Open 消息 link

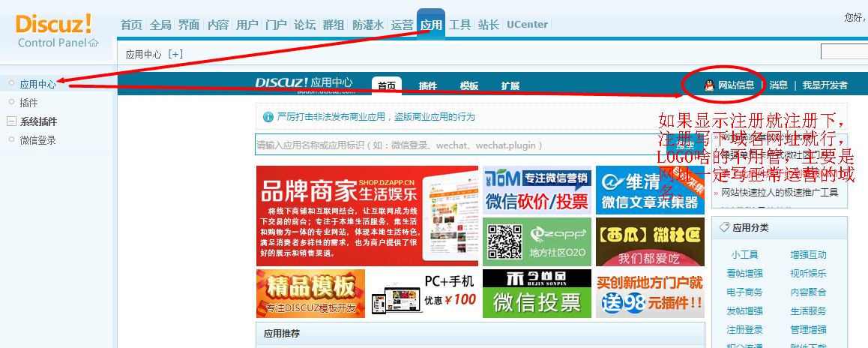point(778,85)
